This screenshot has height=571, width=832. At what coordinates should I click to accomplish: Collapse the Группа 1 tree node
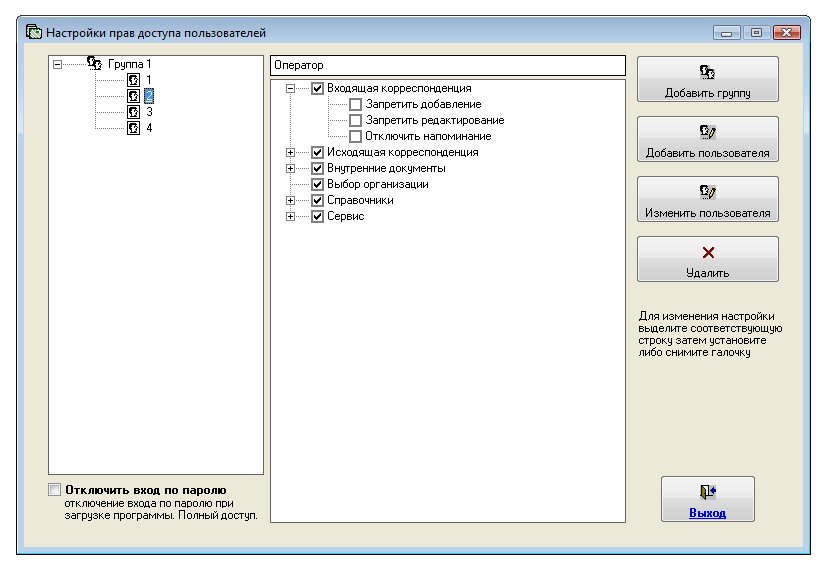point(57,65)
